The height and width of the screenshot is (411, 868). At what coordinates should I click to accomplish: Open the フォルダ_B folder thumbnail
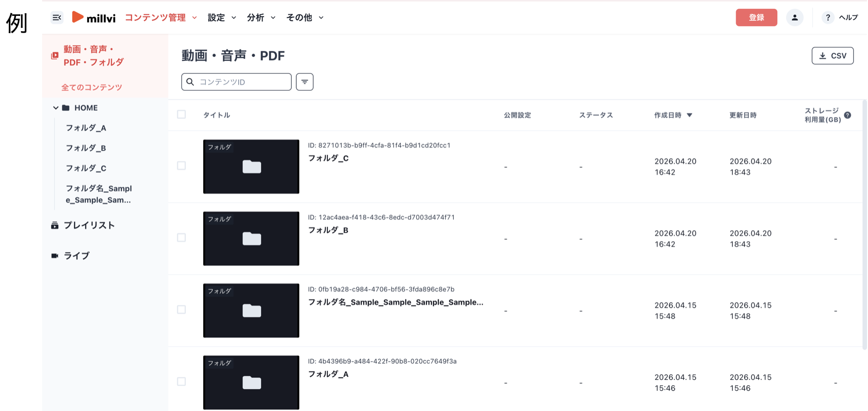[x=251, y=239]
